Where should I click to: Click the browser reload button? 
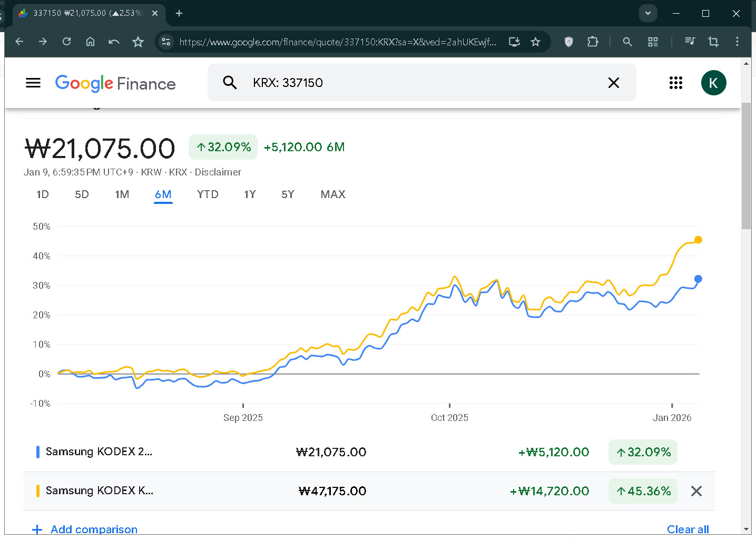tap(66, 42)
